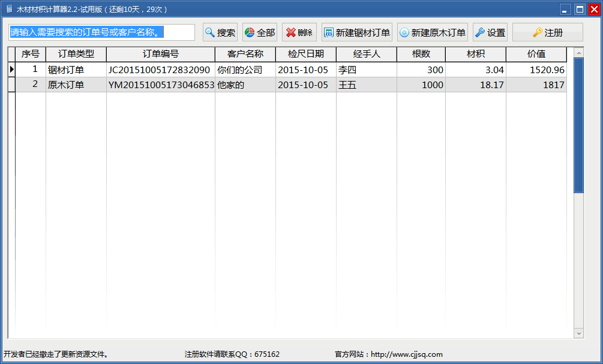Viewport: 603px width, 364px height.
Task: Create new sawn timber order (新建锯材订单)
Action: tap(356, 32)
